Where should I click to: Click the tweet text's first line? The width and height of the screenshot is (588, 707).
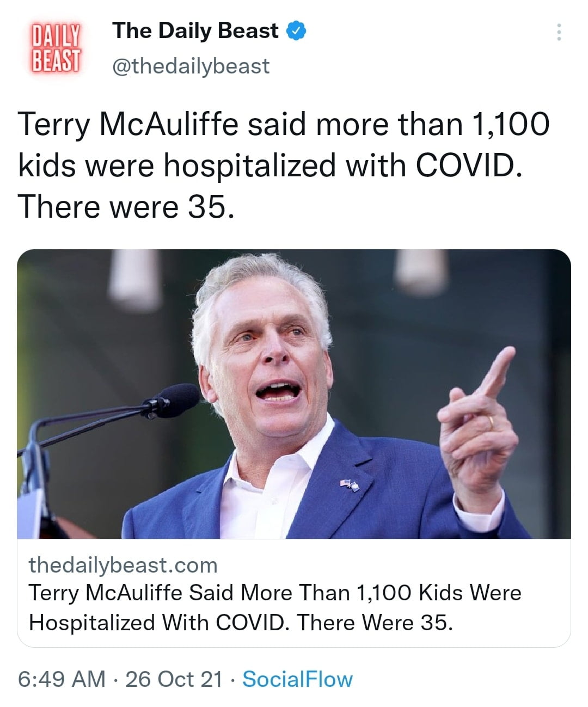click(283, 125)
